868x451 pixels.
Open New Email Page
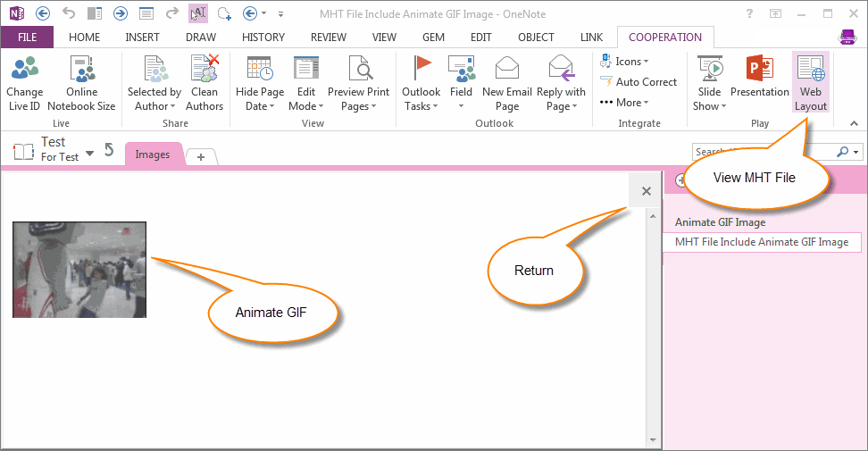click(x=506, y=70)
